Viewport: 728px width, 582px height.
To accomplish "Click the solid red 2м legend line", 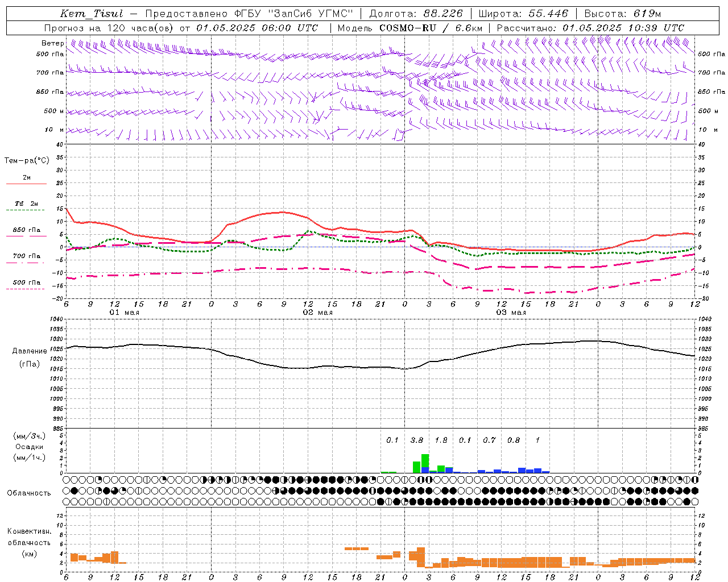I will (26, 184).
